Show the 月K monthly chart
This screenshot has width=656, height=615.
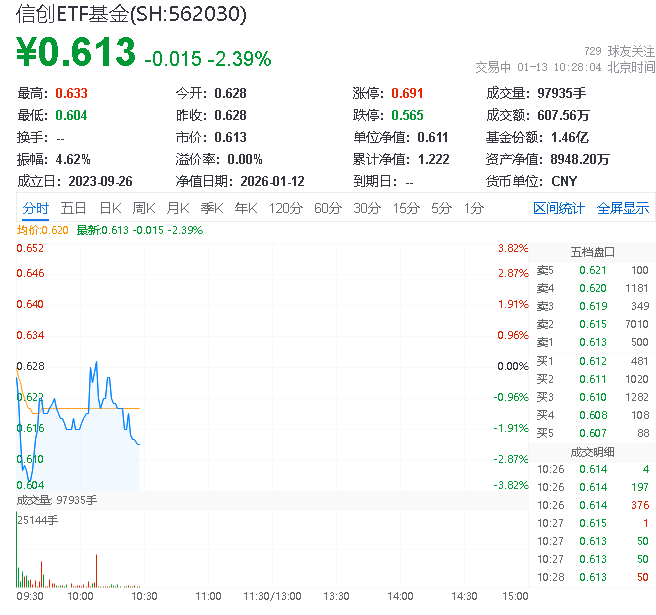point(178,208)
